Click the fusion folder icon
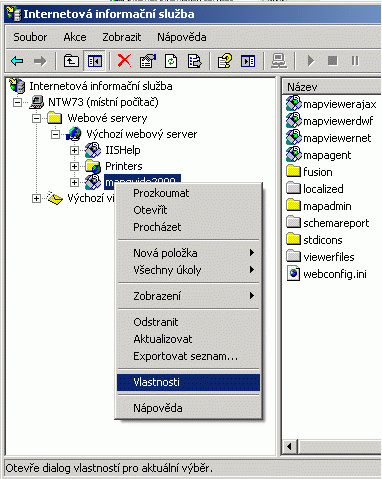382x479 pixels. tap(294, 171)
